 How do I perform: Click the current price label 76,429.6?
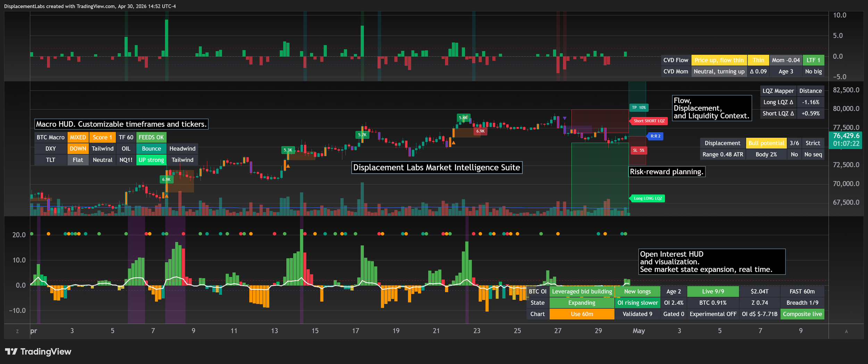(846, 136)
